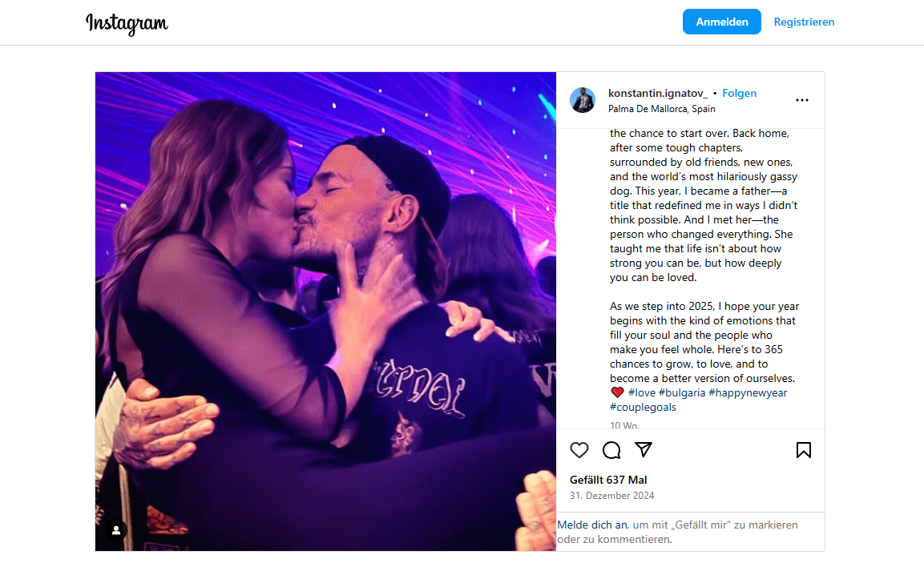This screenshot has height=571, width=924.
Task: Click the main post photo
Action: (325, 312)
